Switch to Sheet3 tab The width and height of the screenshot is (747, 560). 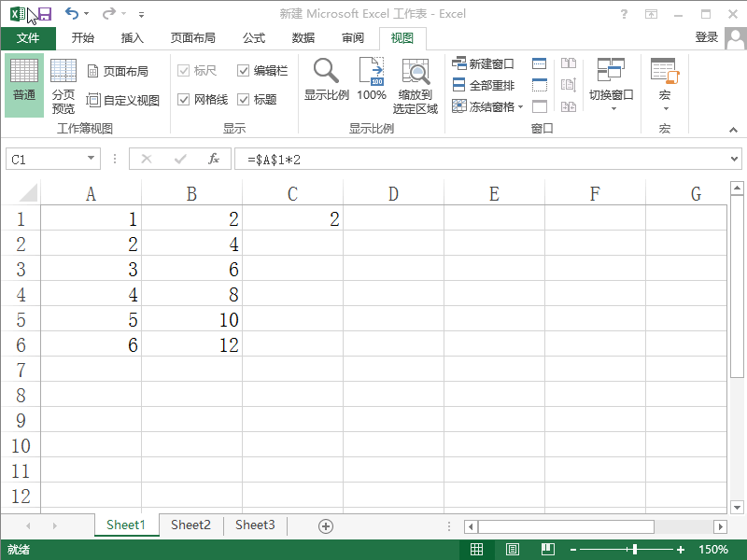click(255, 525)
